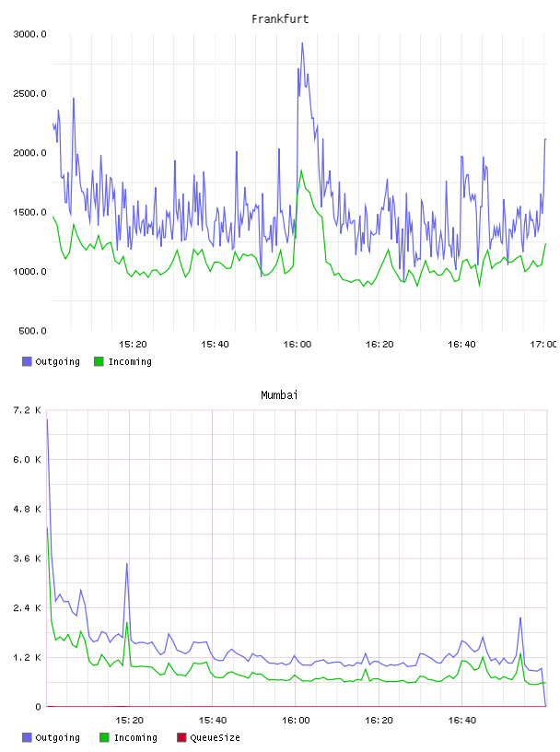Click the 6.0 K y-axis label in Mumbai

tap(27, 460)
